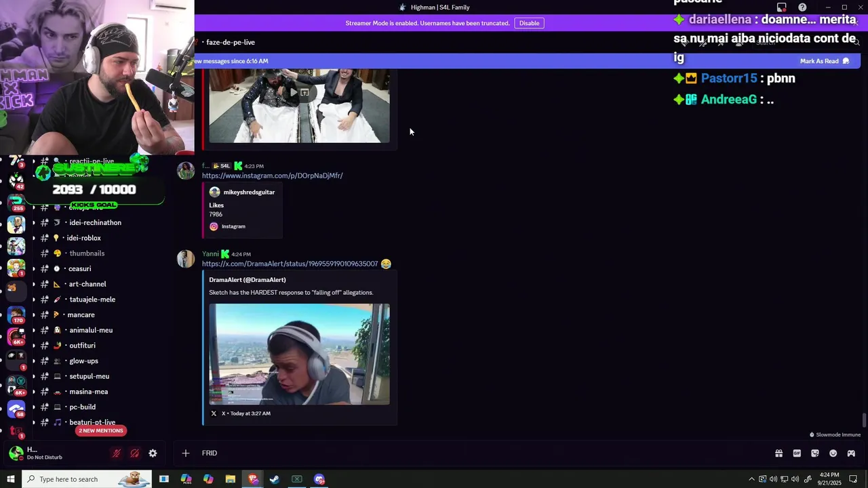
Task: Open Windows Start menu
Action: coord(10,479)
